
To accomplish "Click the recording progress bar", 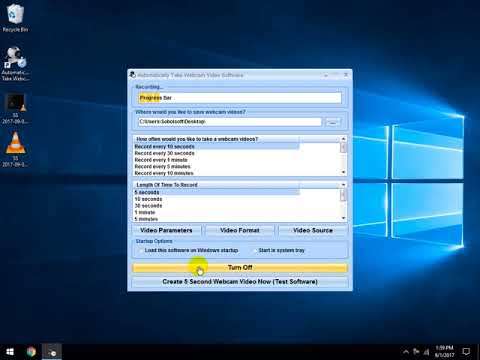I will point(240,98).
